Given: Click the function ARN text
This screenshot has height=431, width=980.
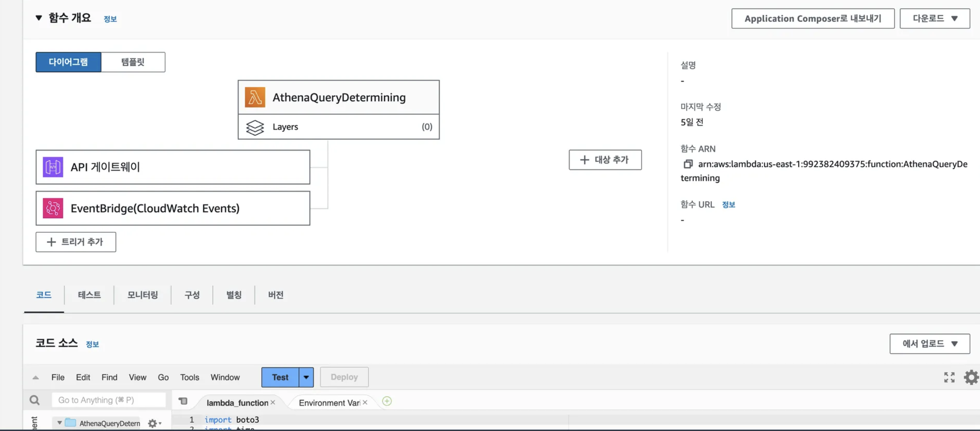Looking at the screenshot, I should tap(824, 171).
